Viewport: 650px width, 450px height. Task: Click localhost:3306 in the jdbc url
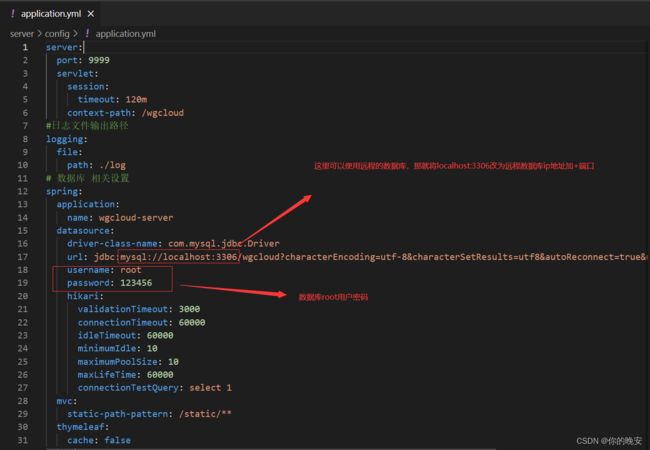[x=200, y=257]
